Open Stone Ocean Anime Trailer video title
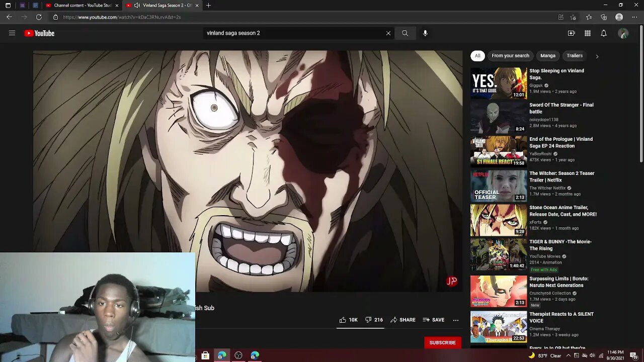This screenshot has width=644, height=362. (563, 211)
